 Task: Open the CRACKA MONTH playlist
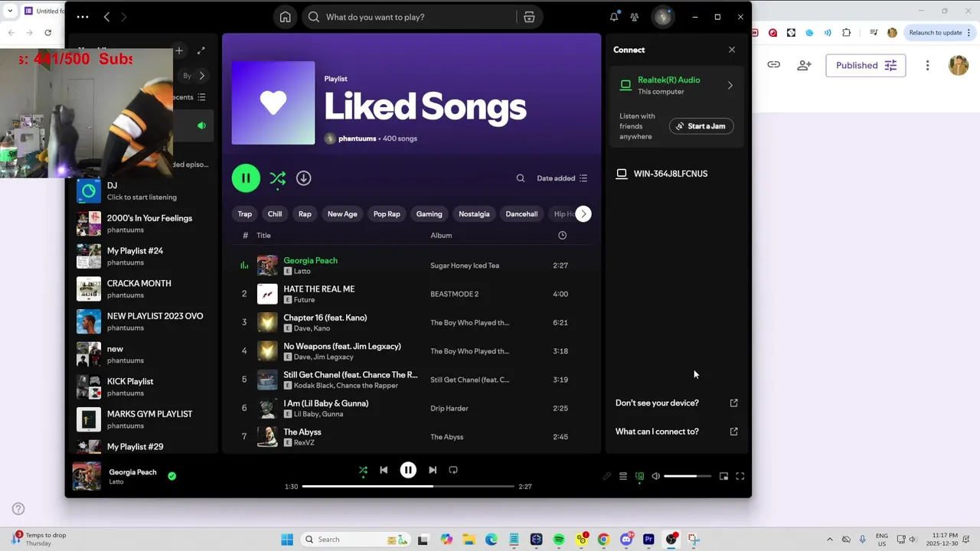pos(142,289)
